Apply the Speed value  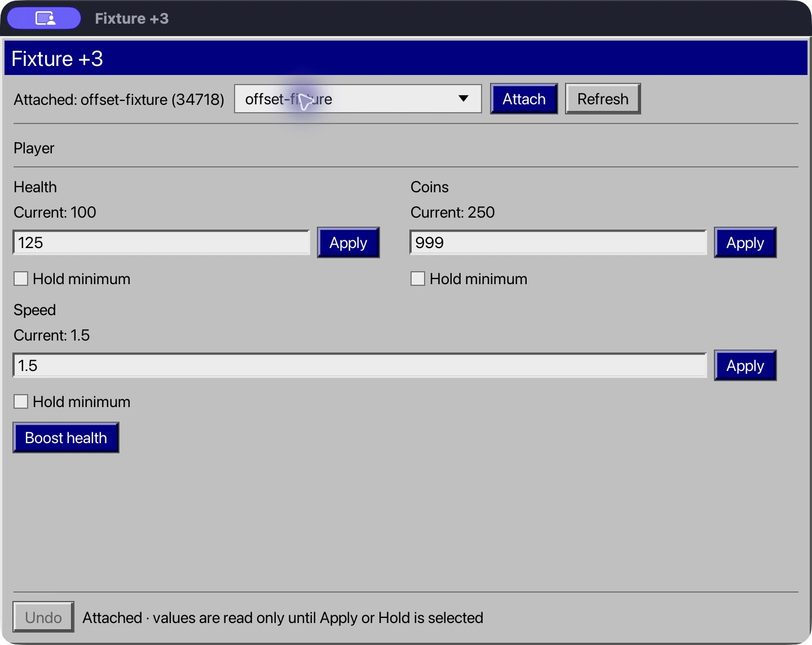pyautogui.click(x=745, y=365)
